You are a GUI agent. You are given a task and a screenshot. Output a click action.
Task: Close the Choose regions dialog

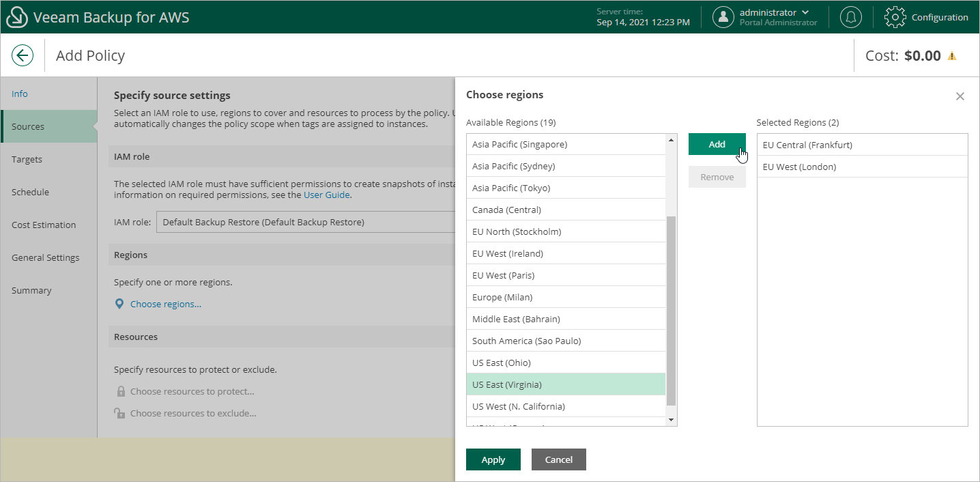(x=960, y=96)
